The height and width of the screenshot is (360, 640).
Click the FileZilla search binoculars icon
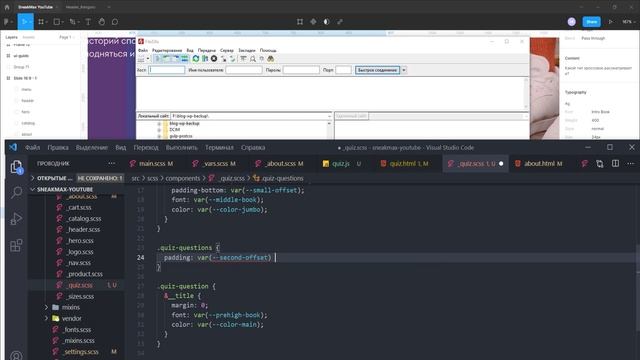click(x=271, y=59)
